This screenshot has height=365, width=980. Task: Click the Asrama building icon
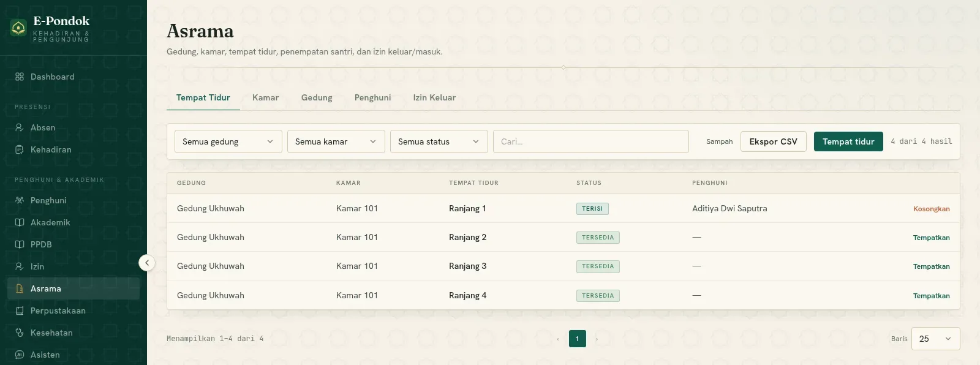[x=20, y=288]
